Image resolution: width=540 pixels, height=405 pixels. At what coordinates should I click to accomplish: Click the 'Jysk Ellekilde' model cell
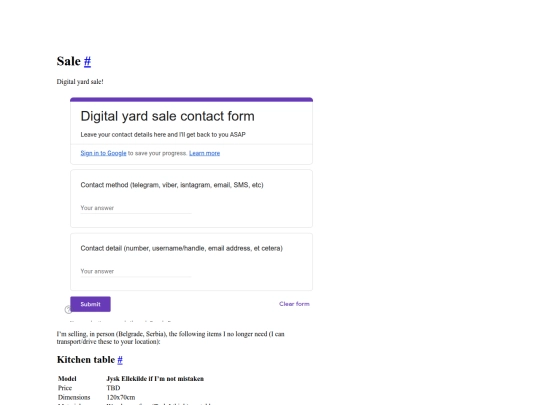155,378
